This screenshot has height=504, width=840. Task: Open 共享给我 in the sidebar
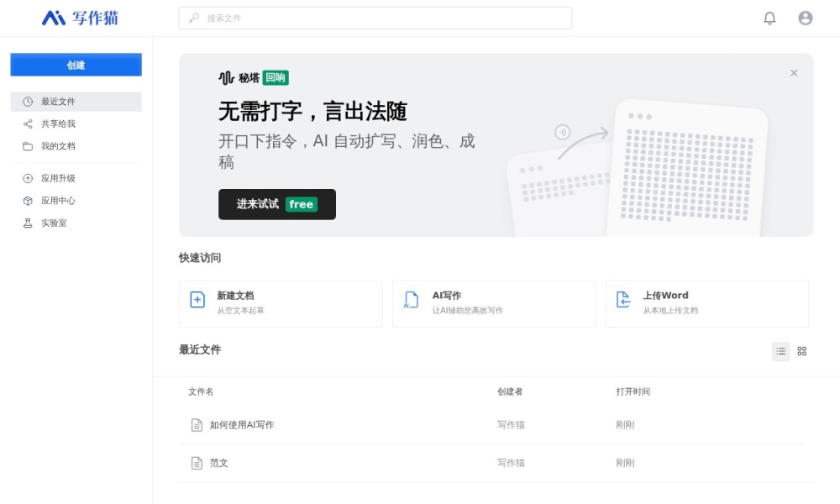(x=76, y=123)
